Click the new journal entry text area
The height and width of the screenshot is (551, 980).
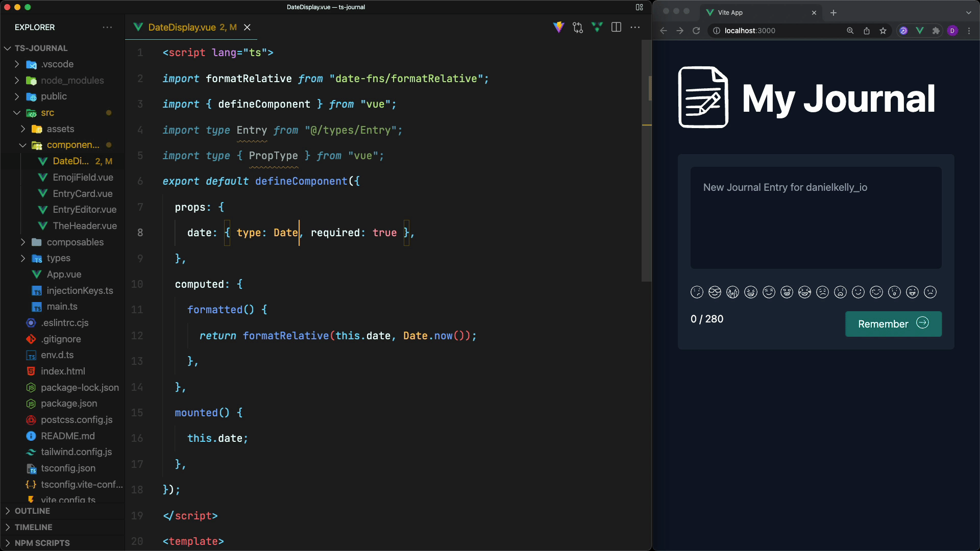(816, 218)
